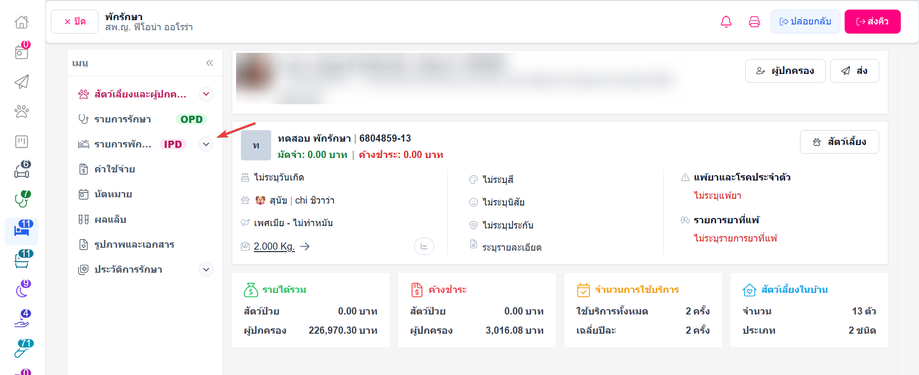
Task: Collapse the สัตว์เลี้ยงและผู้ปกครอง section chevron
Action: pos(206,94)
